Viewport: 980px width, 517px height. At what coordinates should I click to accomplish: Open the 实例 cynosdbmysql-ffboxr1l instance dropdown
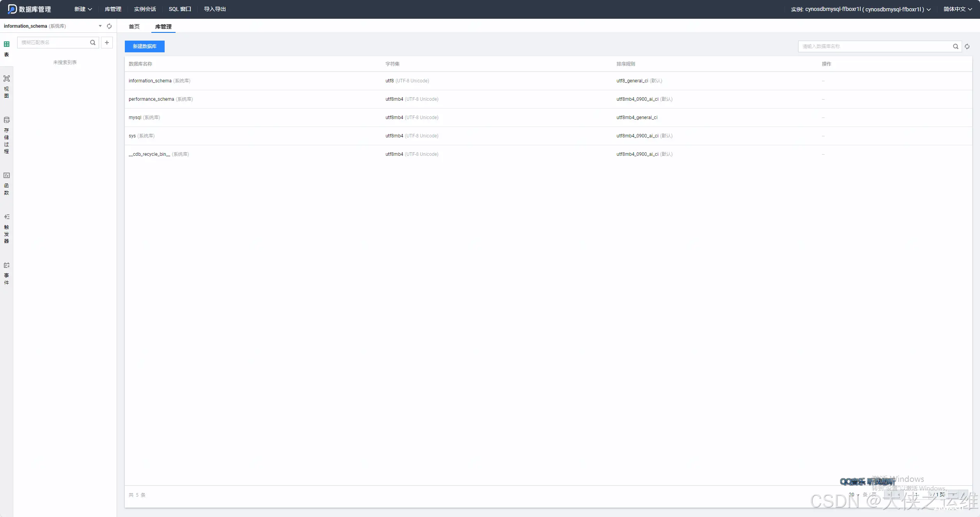[x=861, y=9]
